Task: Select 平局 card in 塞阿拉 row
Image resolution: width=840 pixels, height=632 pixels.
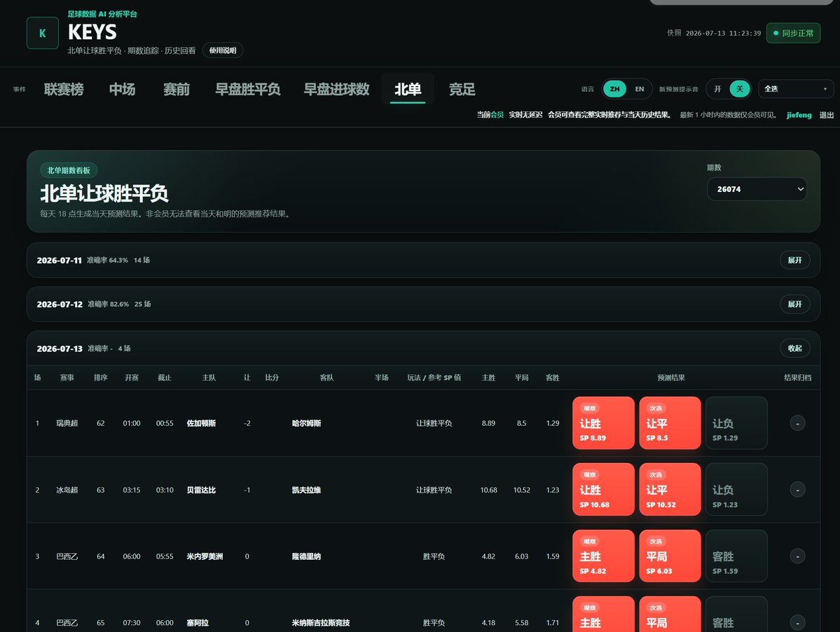Action: [x=670, y=614]
